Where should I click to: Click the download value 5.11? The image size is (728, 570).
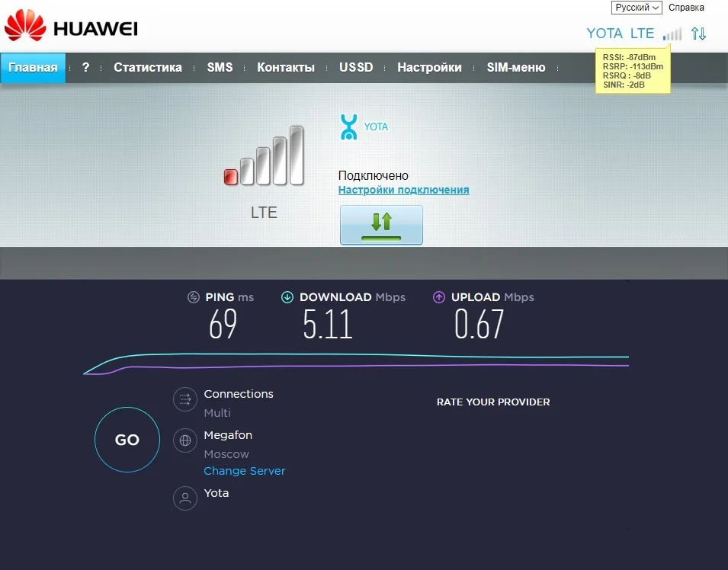pyautogui.click(x=327, y=324)
